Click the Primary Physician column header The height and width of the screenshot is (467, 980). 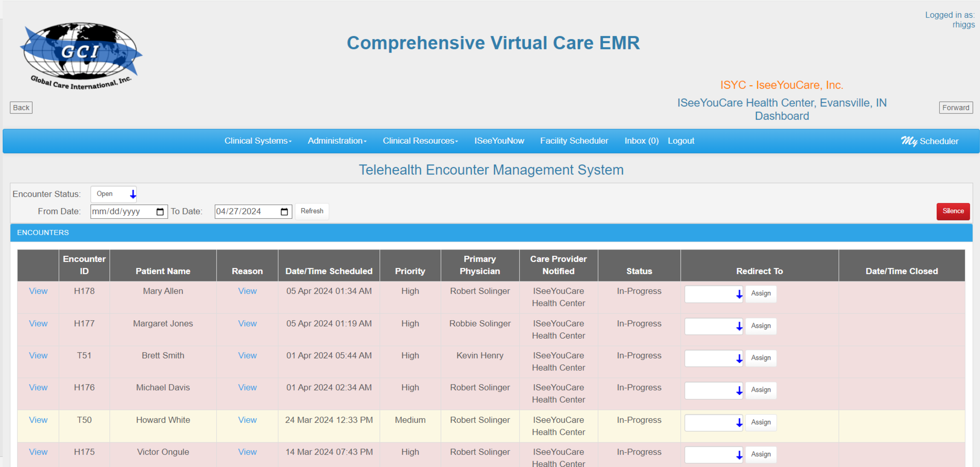480,265
